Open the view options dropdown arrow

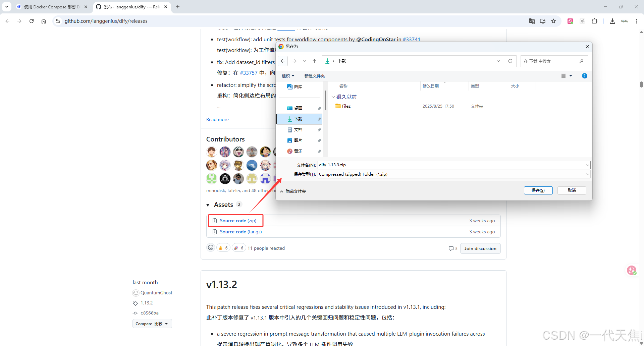point(571,76)
